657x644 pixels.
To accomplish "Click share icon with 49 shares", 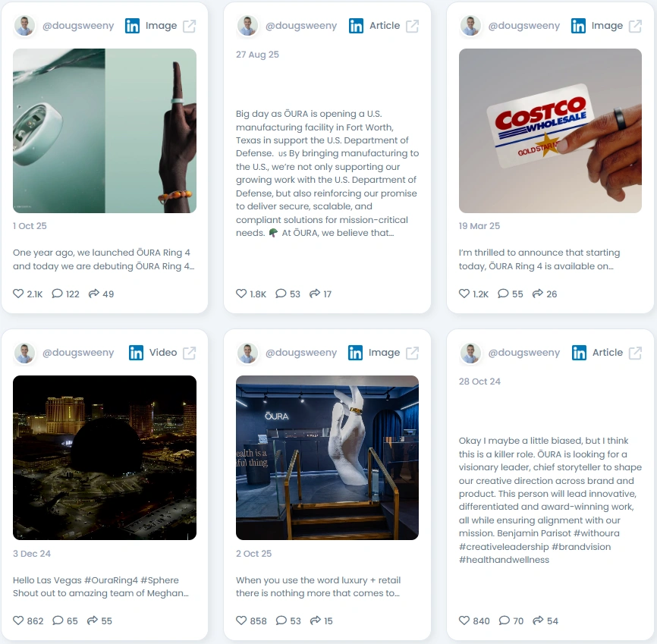I will point(94,294).
